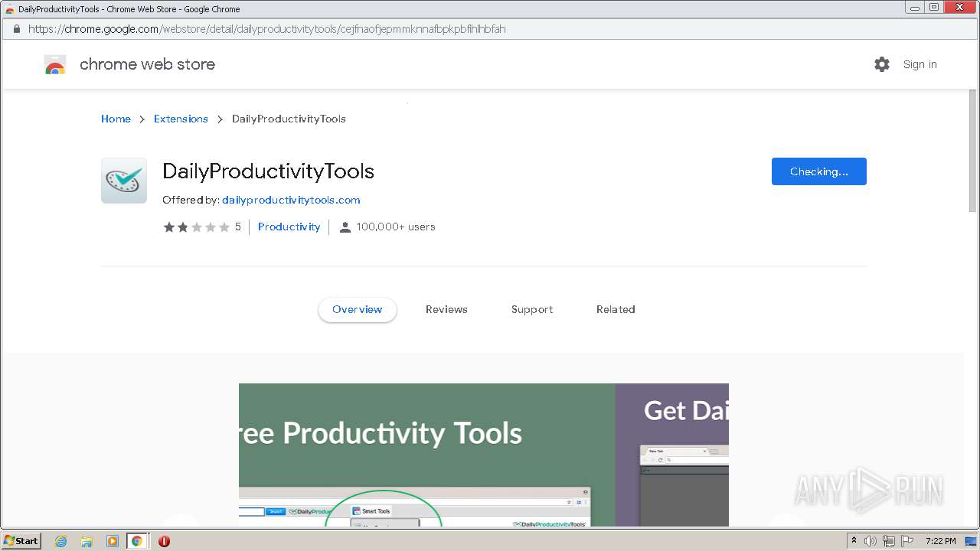Viewport: 980px width, 551px height.
Task: Click the Chrome taskbar icon
Action: click(x=137, y=541)
